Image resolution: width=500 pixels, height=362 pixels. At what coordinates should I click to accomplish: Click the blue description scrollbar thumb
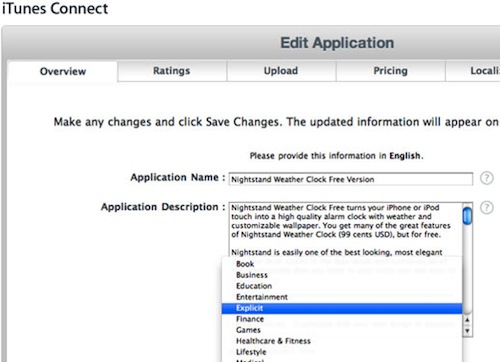tap(467, 216)
